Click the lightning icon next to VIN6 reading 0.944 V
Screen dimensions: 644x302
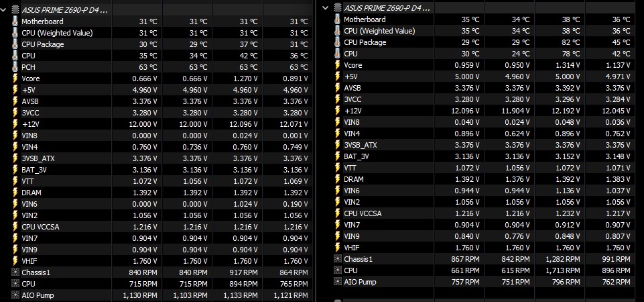(x=338, y=191)
